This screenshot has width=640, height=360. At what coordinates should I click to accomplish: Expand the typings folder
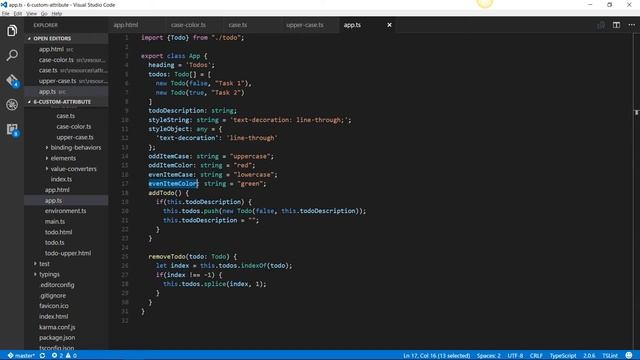click(47, 274)
